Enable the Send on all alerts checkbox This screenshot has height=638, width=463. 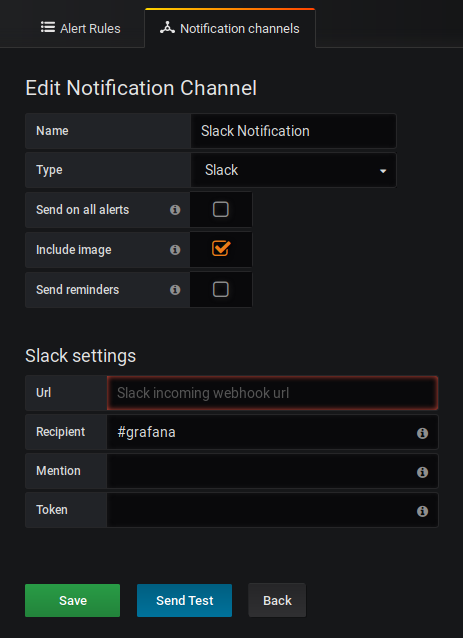221,209
